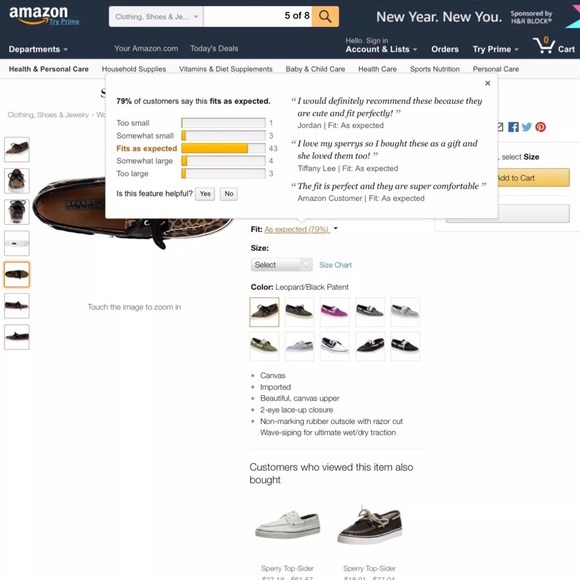Open the Size Select dropdown

point(281,265)
